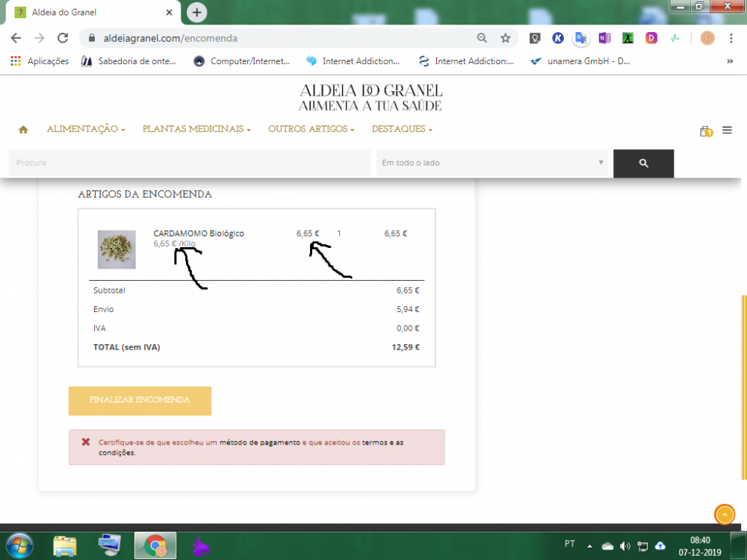The width and height of the screenshot is (747, 560).
Task: Open Chrome's three-dot settings menu
Action: 730,38
